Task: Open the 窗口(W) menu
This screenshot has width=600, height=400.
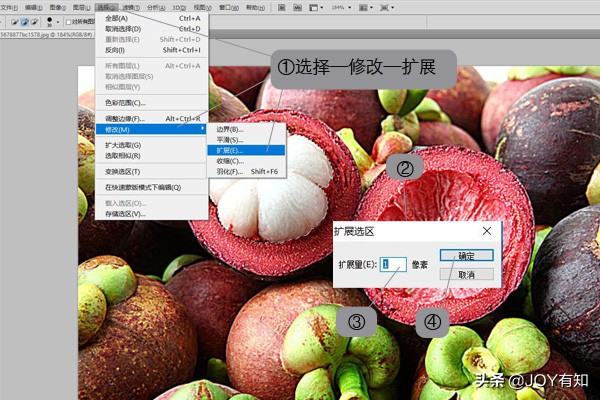Action: tap(228, 7)
